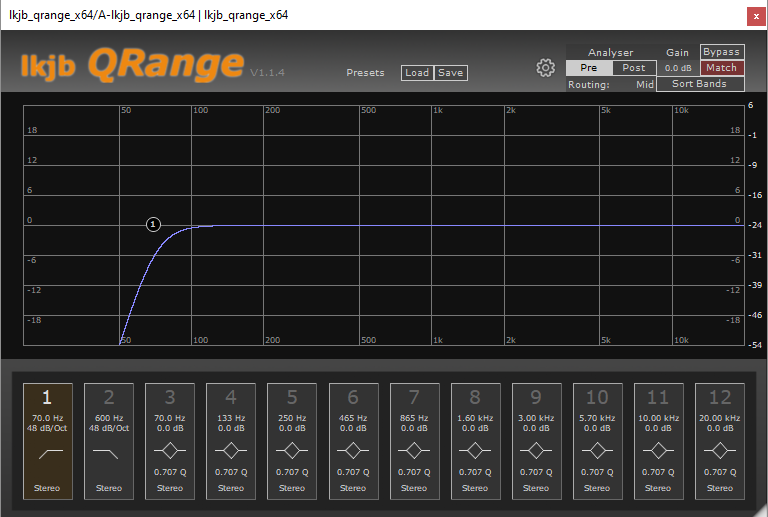Click band 5 gain 0.0 dB
Image resolution: width=768 pixels, height=517 pixels.
click(x=292, y=428)
